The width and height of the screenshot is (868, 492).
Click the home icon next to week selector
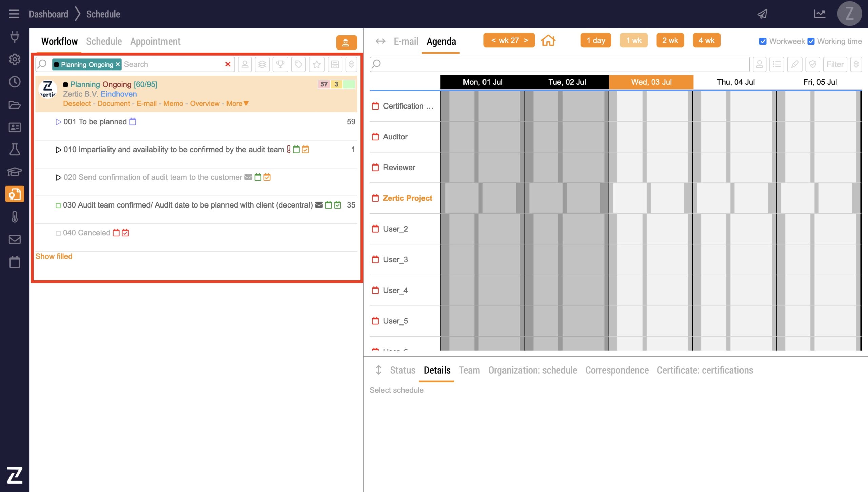click(x=548, y=41)
